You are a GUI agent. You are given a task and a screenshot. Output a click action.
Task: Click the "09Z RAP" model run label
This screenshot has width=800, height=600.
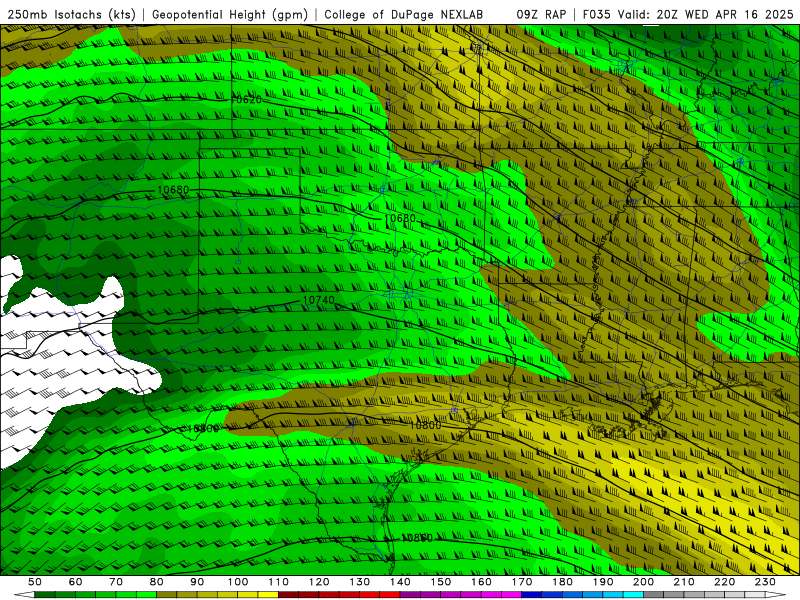pyautogui.click(x=541, y=15)
